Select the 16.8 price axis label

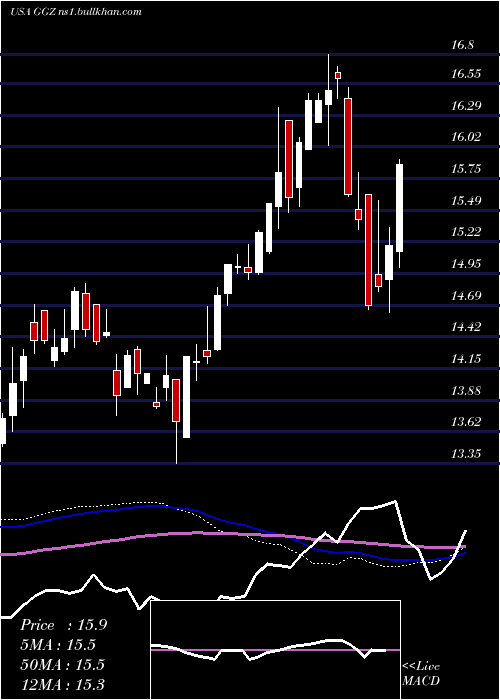click(462, 45)
